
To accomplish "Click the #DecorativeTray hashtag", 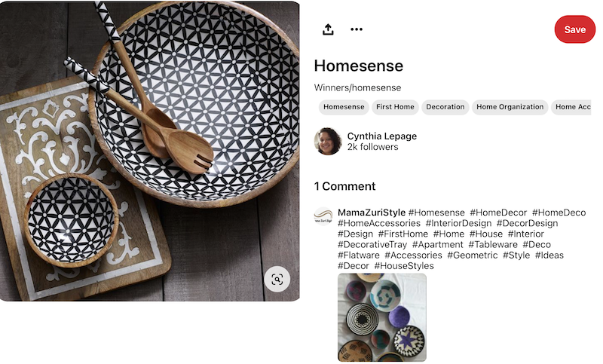I will [372, 244].
